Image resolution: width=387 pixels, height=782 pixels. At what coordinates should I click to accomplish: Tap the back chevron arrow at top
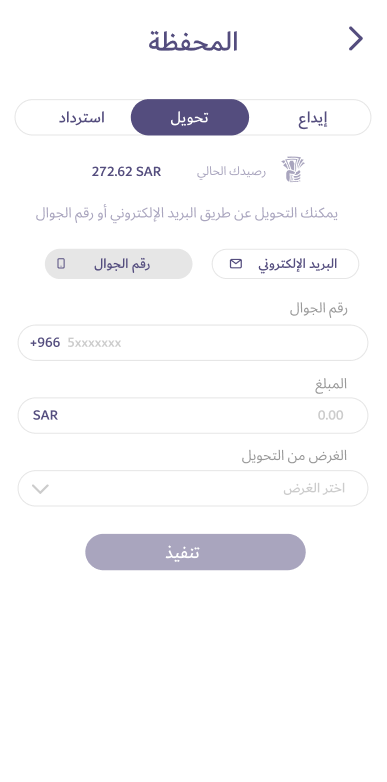point(356,39)
